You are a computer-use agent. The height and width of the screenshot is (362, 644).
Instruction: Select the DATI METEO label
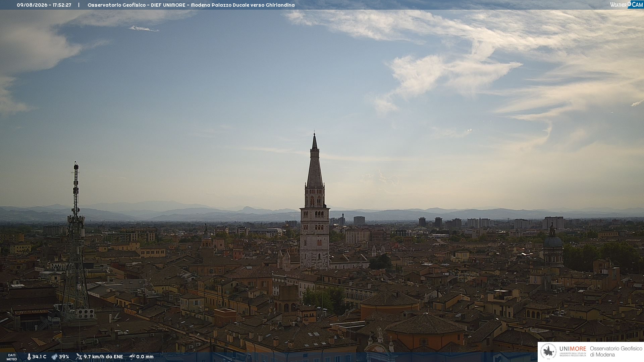point(12,357)
